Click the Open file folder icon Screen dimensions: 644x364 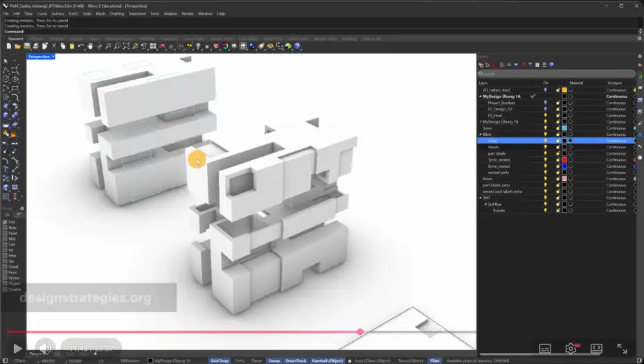click(17, 46)
